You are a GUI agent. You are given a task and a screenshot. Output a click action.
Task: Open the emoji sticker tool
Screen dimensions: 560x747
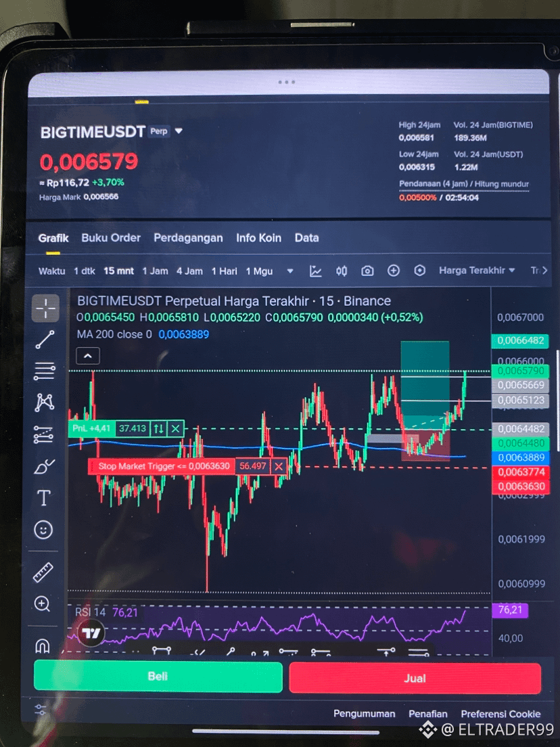[43, 530]
